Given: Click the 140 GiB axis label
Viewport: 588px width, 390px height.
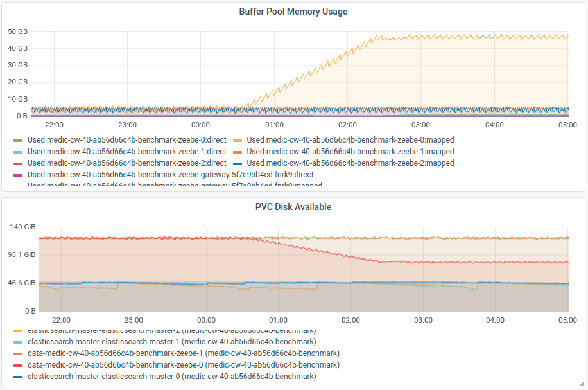Looking at the screenshot, I should coord(22,227).
